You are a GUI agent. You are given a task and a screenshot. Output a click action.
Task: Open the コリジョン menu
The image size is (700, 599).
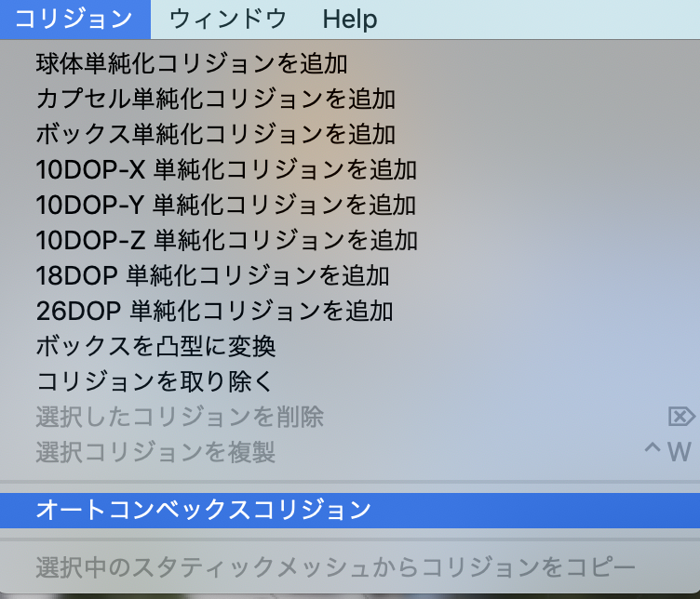(75, 20)
